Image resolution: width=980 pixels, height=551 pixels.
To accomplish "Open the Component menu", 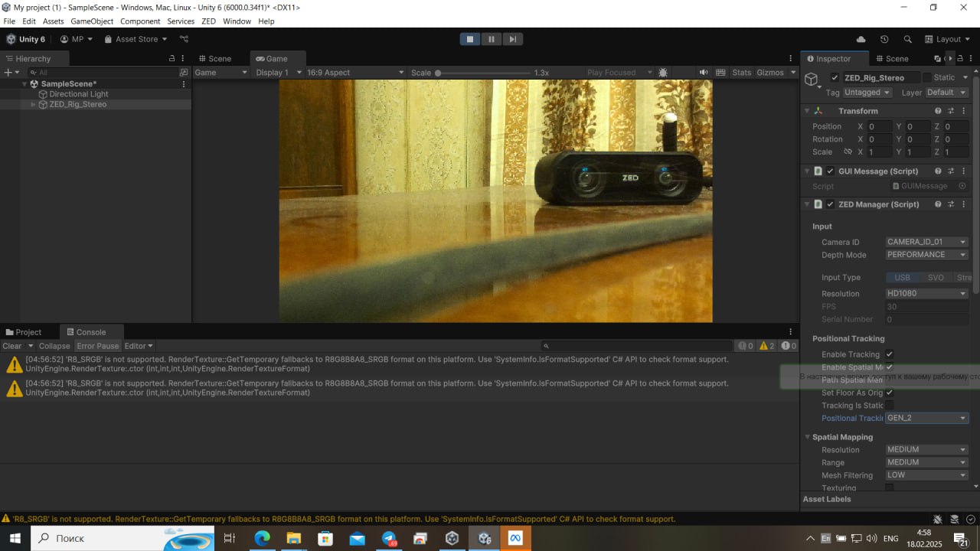I will [x=140, y=21].
